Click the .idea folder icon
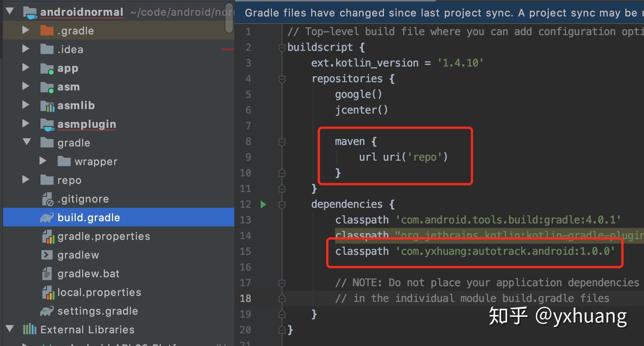This screenshot has width=644, height=346. [x=47, y=49]
